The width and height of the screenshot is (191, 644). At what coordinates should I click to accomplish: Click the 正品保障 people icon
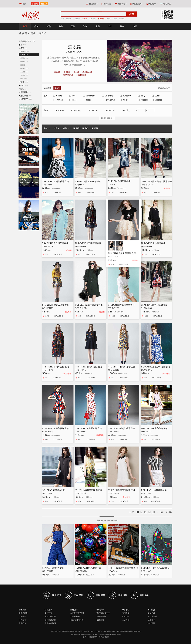[x=68, y=595]
